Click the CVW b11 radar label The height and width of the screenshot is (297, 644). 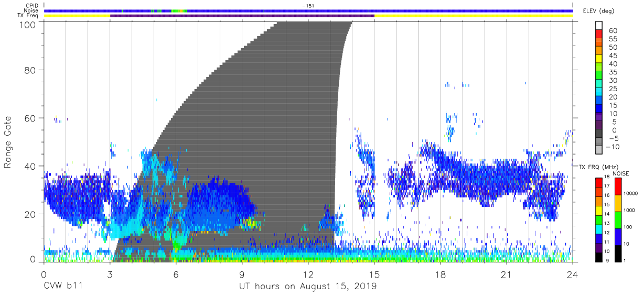[x=63, y=286]
